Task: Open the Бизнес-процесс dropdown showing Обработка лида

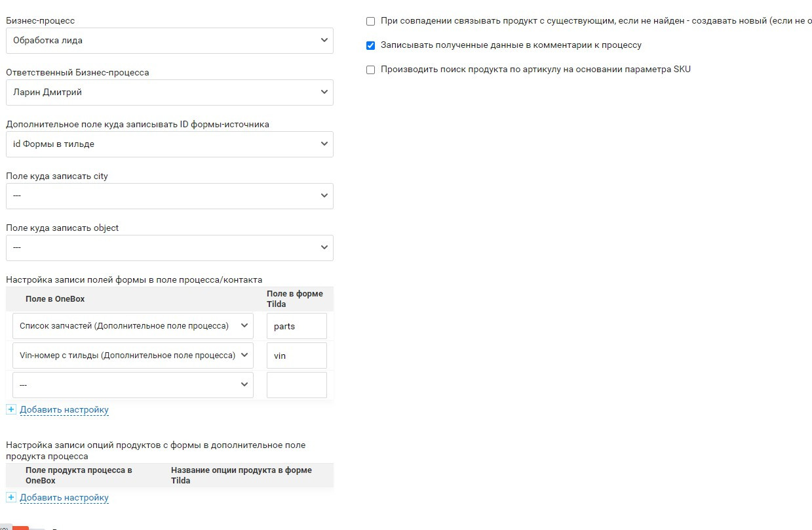Action: (169, 41)
